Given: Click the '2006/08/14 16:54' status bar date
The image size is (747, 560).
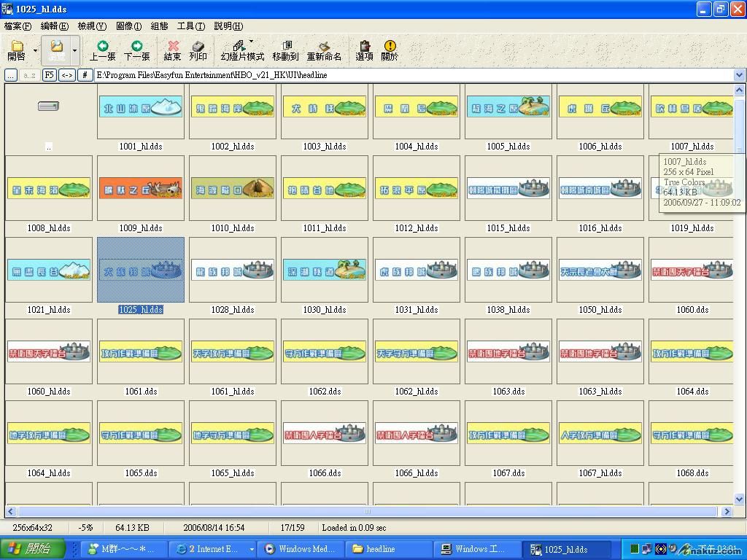Looking at the screenshot, I should (214, 528).
